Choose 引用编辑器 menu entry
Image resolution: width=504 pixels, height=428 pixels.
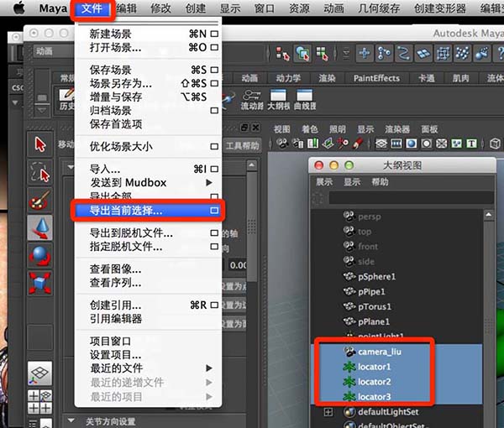click(148, 319)
